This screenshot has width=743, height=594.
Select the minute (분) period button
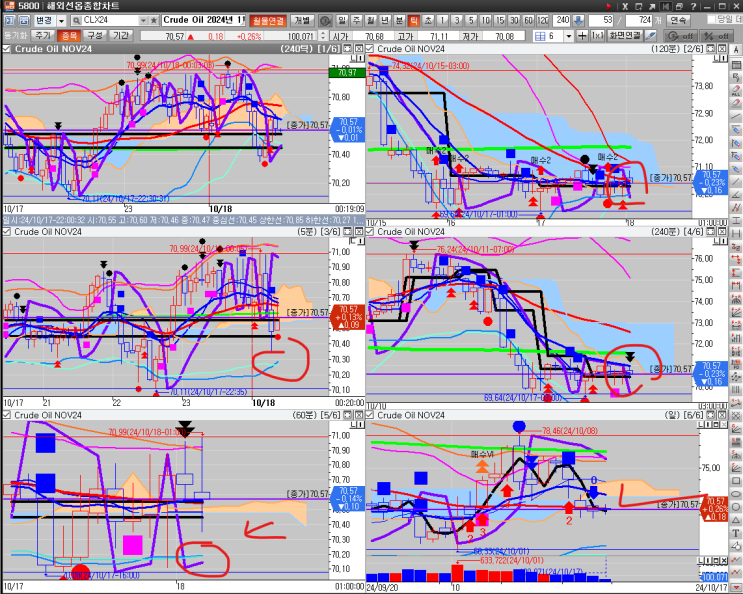tap(399, 21)
